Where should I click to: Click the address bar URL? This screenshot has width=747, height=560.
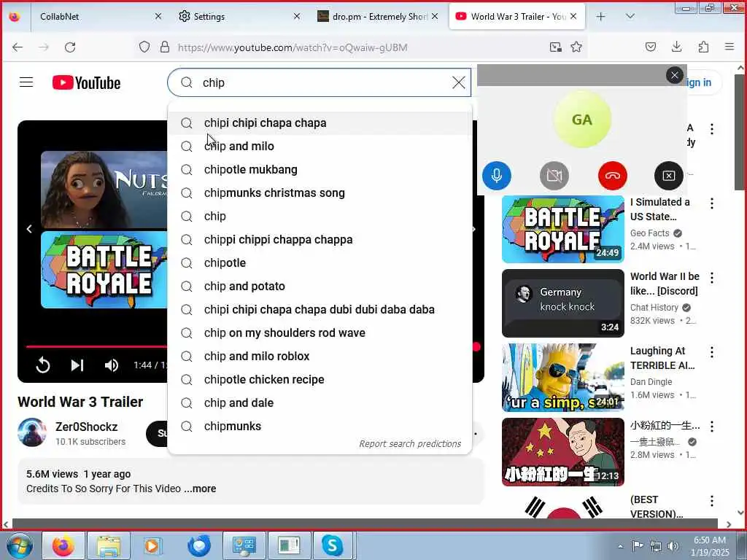293,47
